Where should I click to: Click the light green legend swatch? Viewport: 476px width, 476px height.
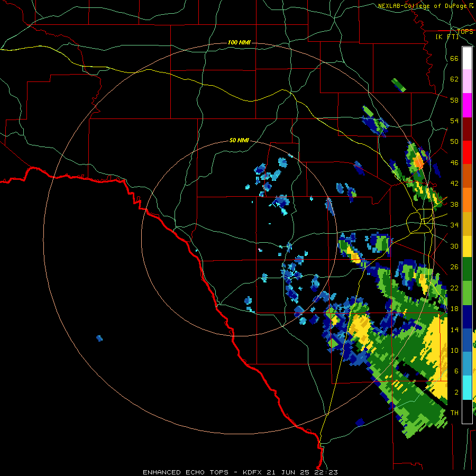tap(467, 293)
